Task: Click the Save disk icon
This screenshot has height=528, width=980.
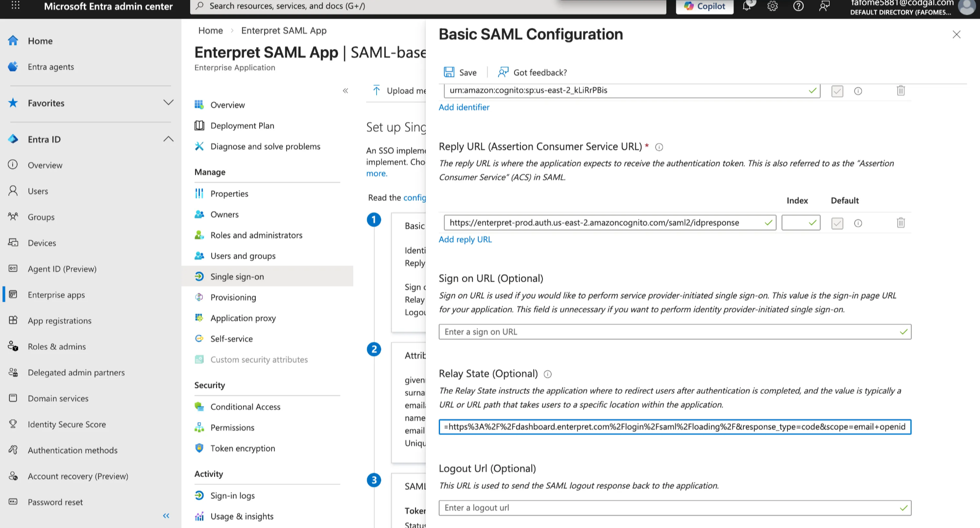Action: point(449,72)
